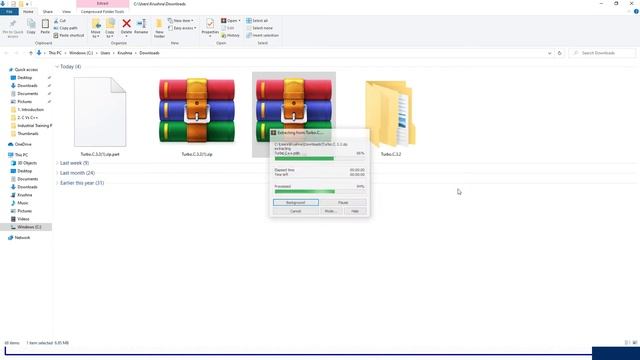Viewport: 640px width, 360px height.
Task: Click Krushna in the address breadcrumb
Action: click(x=124, y=53)
